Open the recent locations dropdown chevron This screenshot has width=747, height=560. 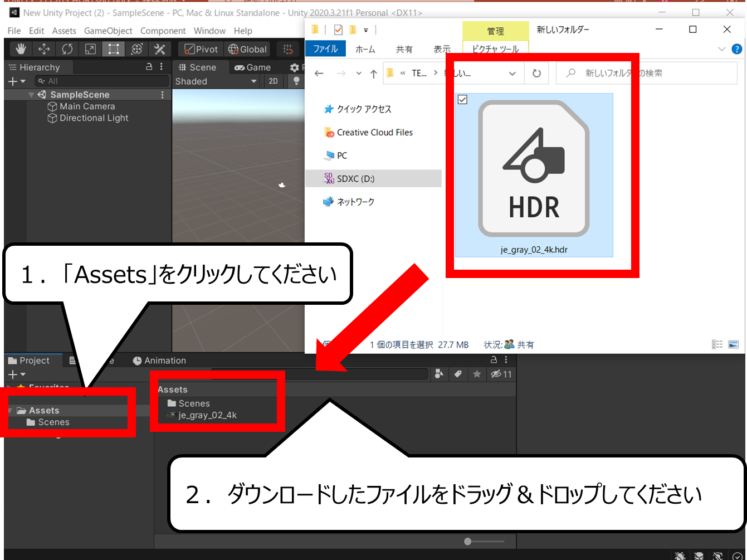tap(359, 74)
